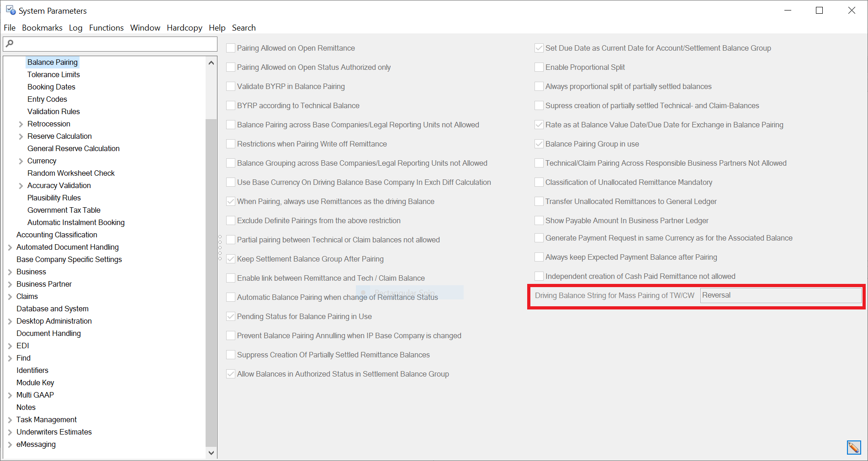Screen dimensions: 868x461
Task: Click the Driving Balance String field
Action: tap(780, 295)
